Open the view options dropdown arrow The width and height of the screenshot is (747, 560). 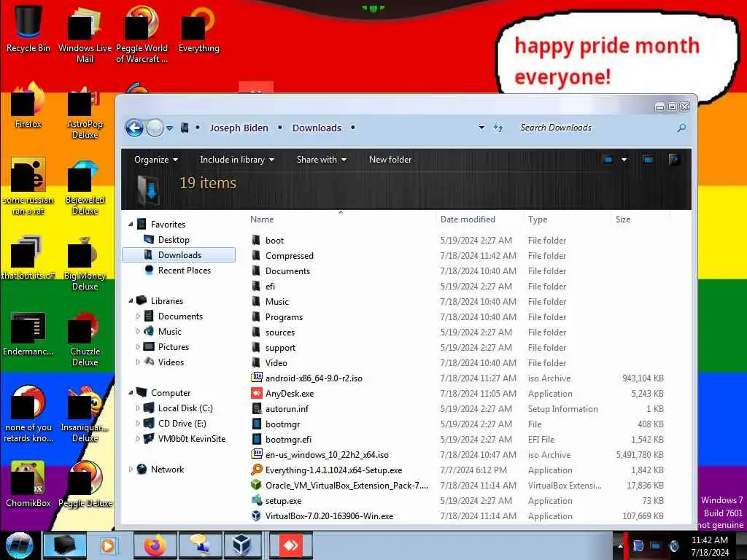coord(624,160)
